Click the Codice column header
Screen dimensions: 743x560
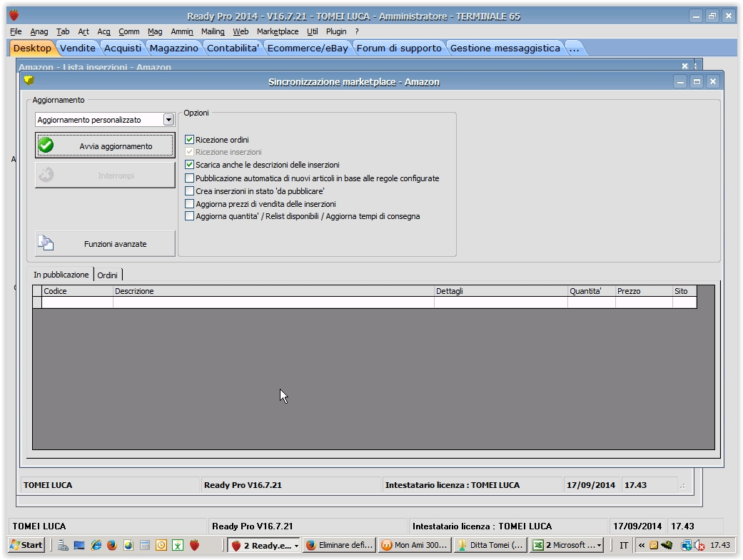coord(77,291)
